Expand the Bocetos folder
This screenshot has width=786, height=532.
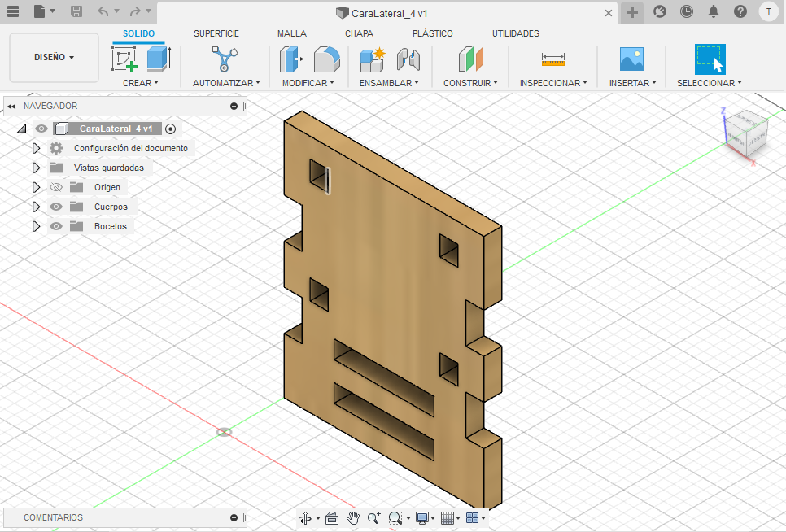[36, 226]
